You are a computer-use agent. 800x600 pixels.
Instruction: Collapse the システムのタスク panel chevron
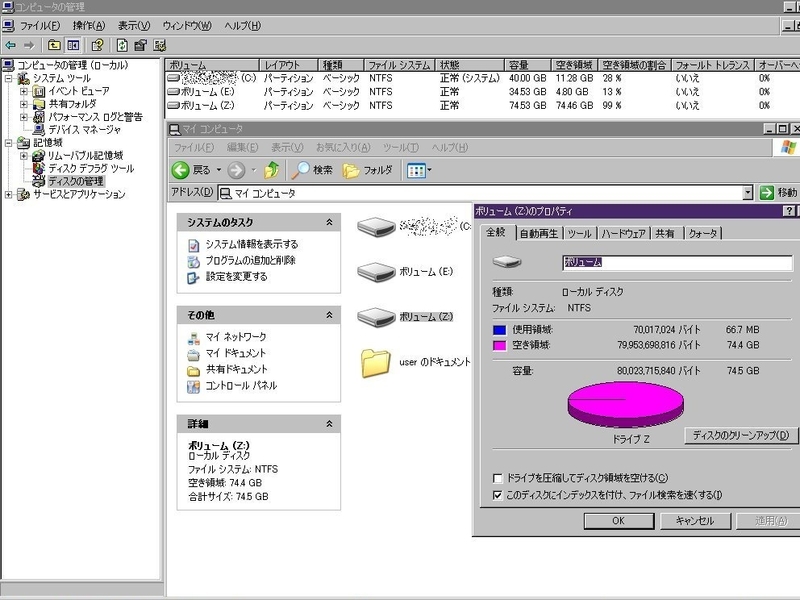329,222
